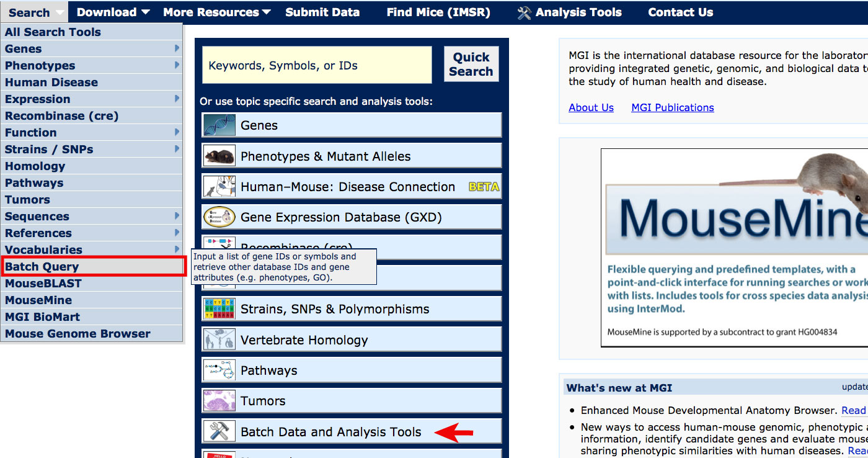Image resolution: width=868 pixels, height=458 pixels.
Task: Expand the Genes submenu arrow
Action: [x=177, y=48]
